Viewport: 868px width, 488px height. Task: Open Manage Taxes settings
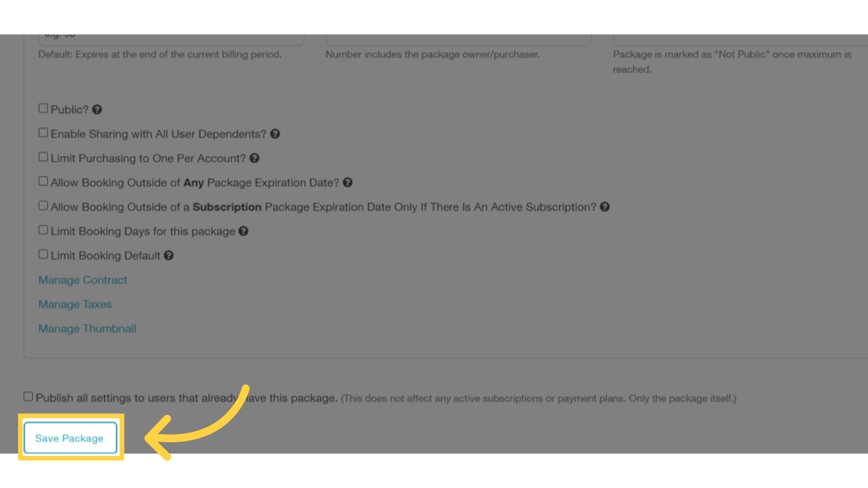tap(75, 304)
